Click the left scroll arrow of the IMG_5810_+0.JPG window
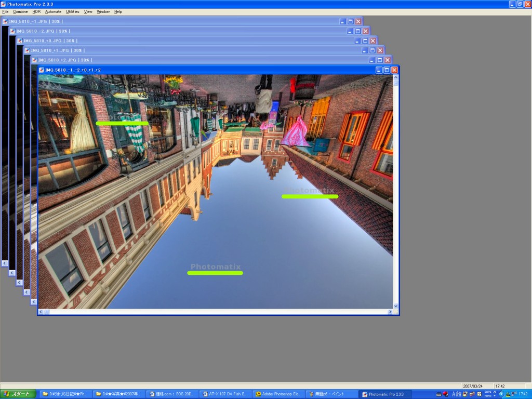This screenshot has width=532, height=399. tap(19, 282)
